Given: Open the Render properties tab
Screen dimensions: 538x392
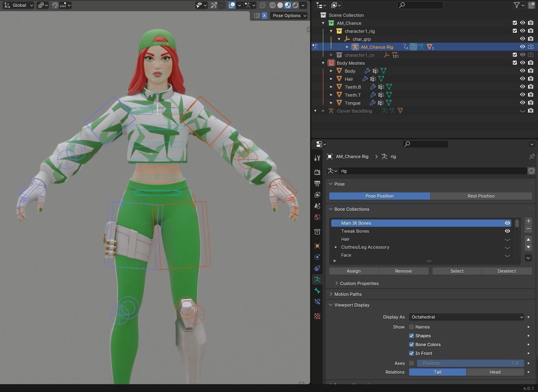Looking at the screenshot, I should point(317,172).
